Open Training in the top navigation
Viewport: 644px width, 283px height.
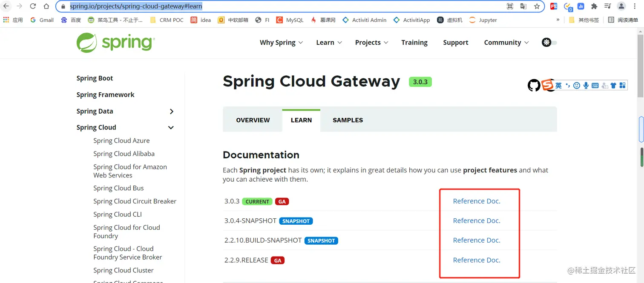coord(414,43)
